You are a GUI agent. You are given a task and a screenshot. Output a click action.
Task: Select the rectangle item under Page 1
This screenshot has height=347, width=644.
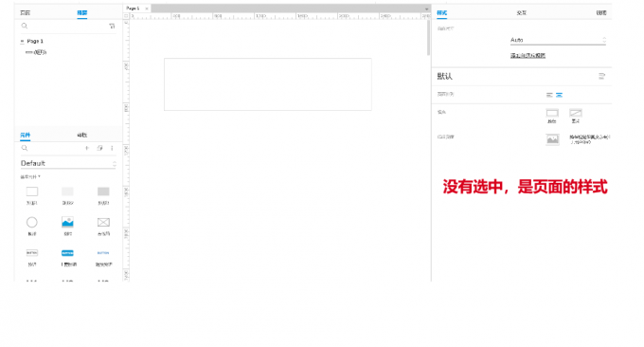(36, 52)
